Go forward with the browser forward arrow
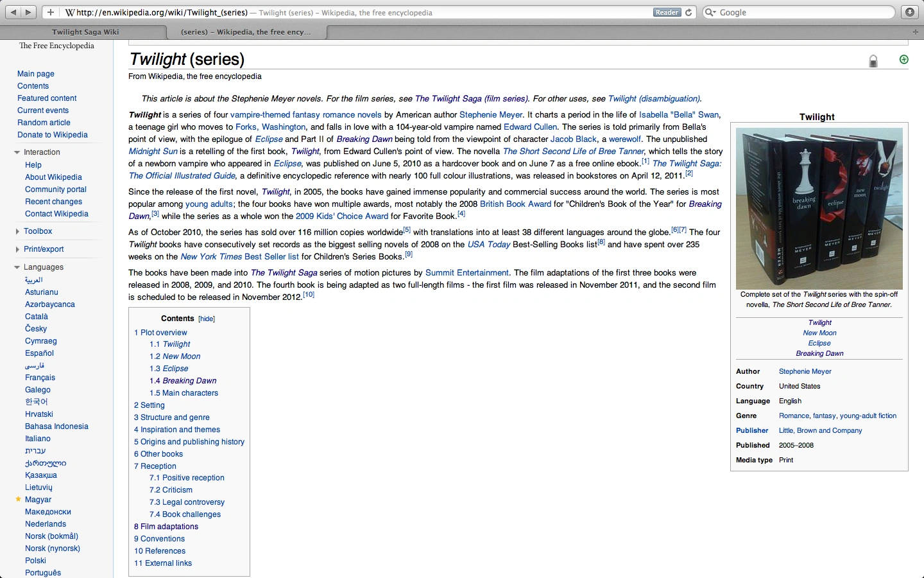This screenshot has height=578, width=924. (28, 12)
